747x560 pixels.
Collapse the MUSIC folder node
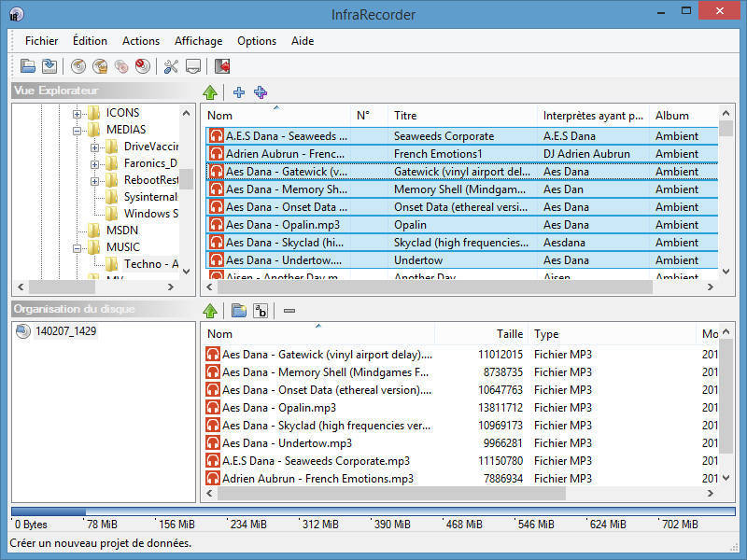[77, 248]
